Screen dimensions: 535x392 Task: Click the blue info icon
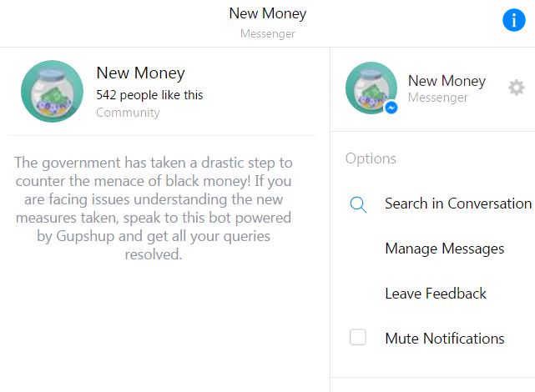(514, 22)
